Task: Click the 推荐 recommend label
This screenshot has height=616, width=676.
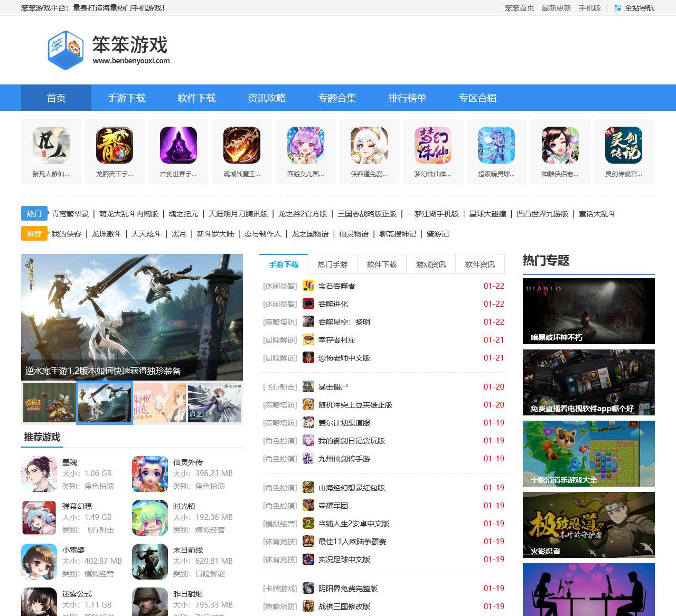Action: pyautogui.click(x=34, y=233)
